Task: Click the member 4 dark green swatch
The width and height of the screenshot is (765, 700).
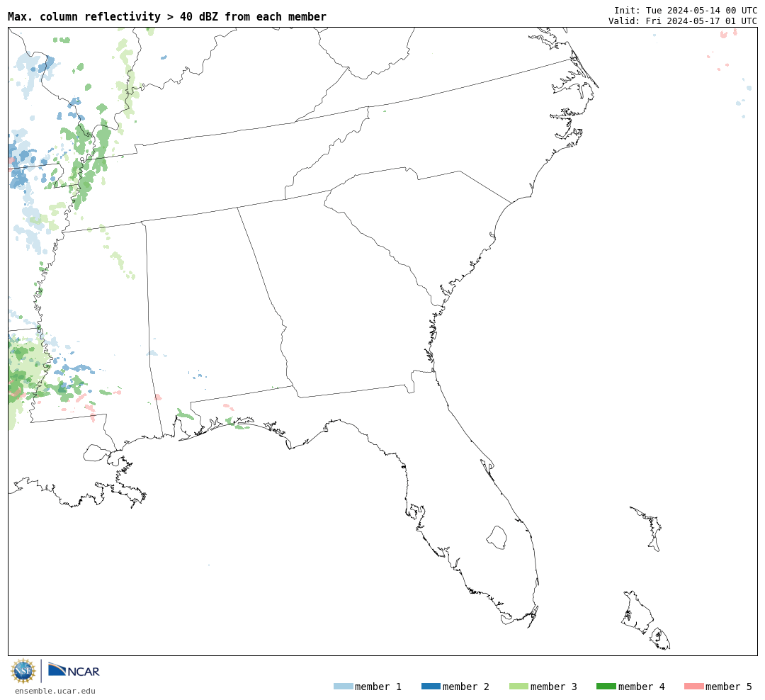Action: point(606,687)
